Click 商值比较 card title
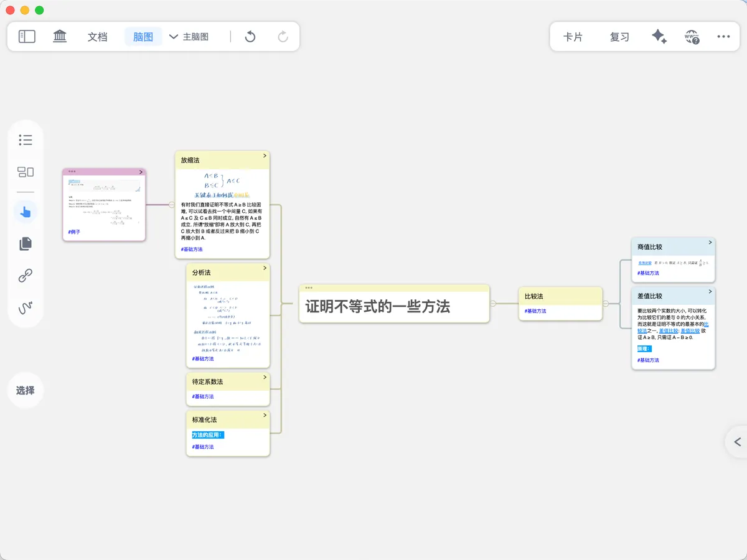 650,247
